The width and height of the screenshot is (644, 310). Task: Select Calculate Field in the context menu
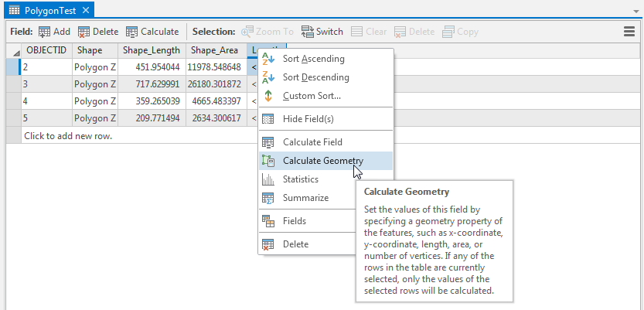pos(325,142)
